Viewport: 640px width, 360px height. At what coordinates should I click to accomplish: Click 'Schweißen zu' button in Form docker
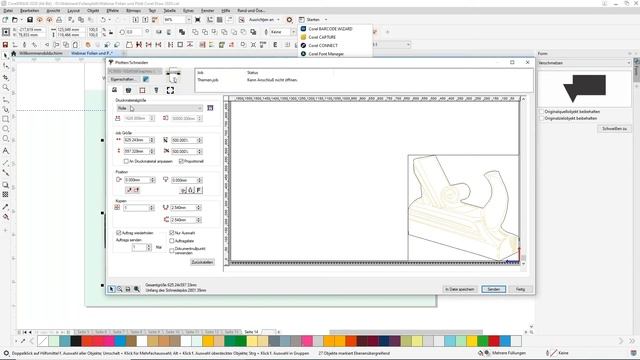614,129
